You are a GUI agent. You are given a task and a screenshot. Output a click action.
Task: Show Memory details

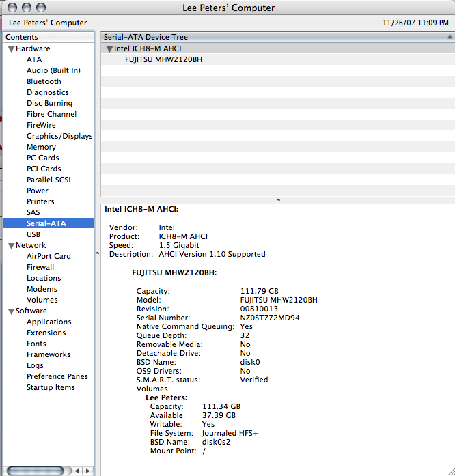(x=41, y=147)
